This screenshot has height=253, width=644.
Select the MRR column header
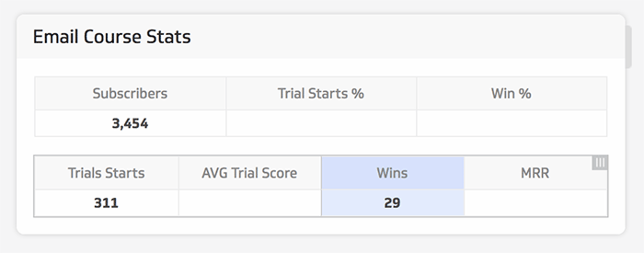pos(535,173)
